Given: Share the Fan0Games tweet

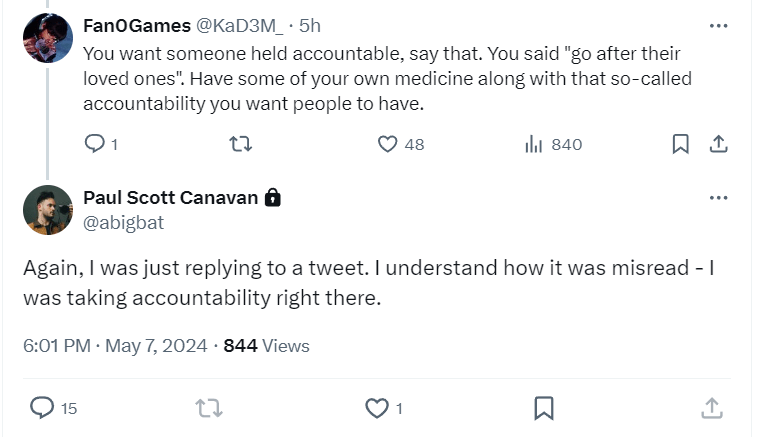Looking at the screenshot, I should [718, 144].
